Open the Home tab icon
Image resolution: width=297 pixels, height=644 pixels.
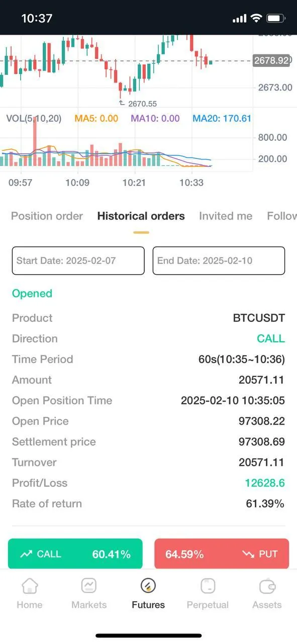[x=30, y=586]
